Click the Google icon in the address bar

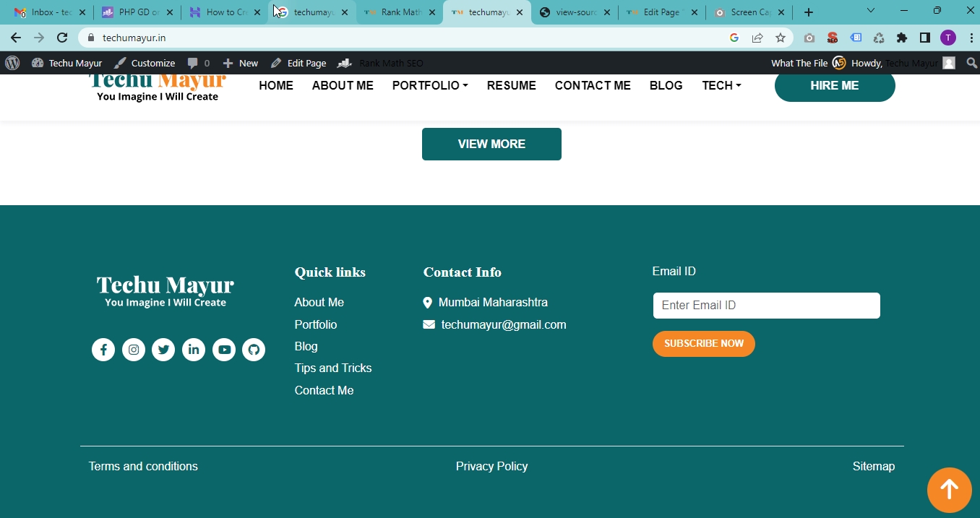(734, 38)
